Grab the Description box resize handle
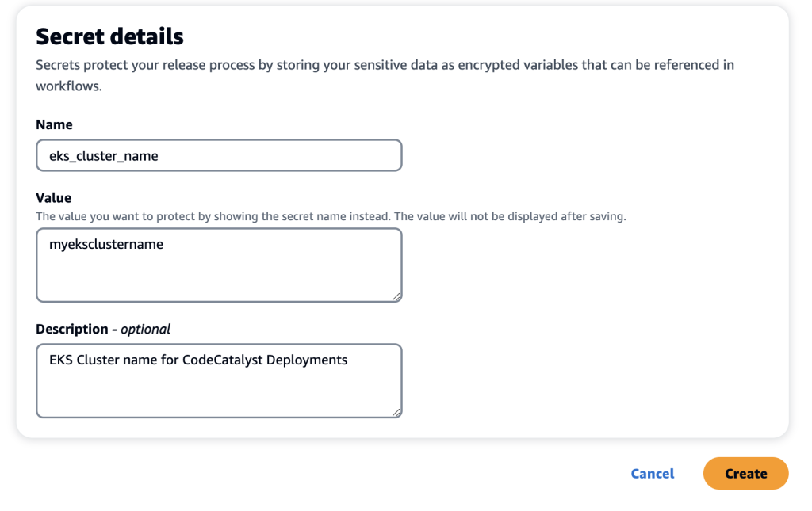 click(x=396, y=412)
